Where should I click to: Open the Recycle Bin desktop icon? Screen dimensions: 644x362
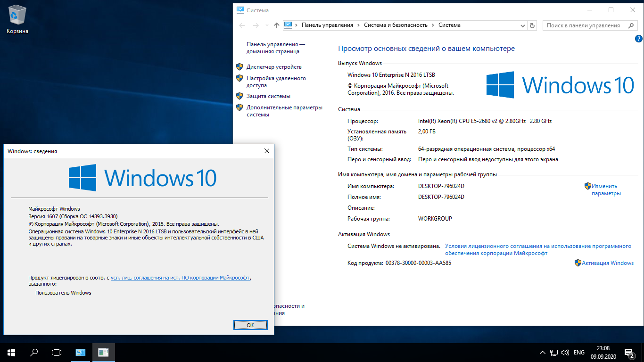[x=17, y=19]
